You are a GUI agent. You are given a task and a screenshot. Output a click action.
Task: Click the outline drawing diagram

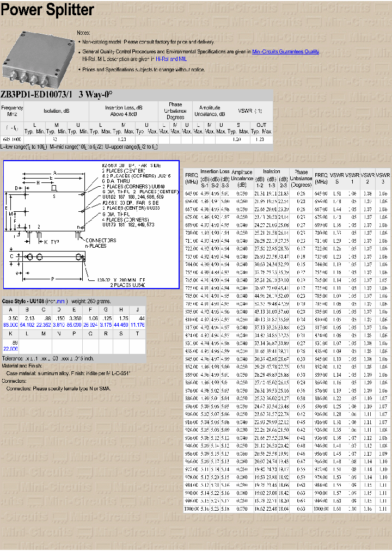(91, 224)
